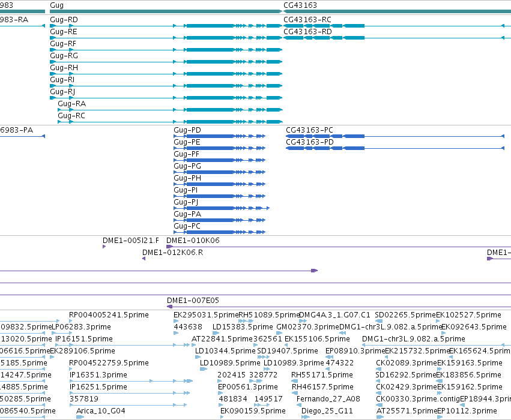
Task: Select the DME1-005I21.F clone label
Action: [x=131, y=240]
